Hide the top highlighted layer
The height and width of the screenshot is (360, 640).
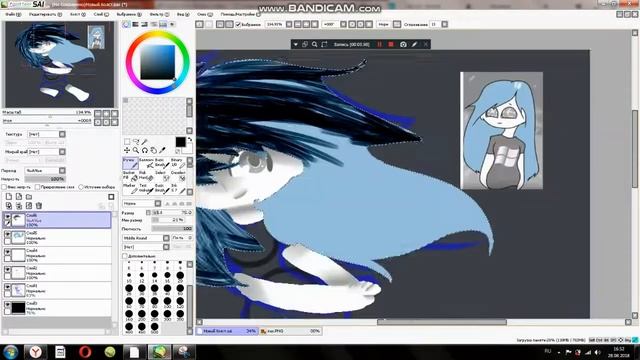[x=7, y=216]
